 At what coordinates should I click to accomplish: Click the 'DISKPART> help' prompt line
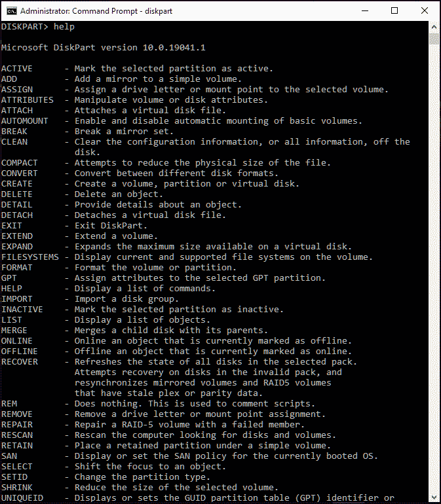click(x=38, y=27)
